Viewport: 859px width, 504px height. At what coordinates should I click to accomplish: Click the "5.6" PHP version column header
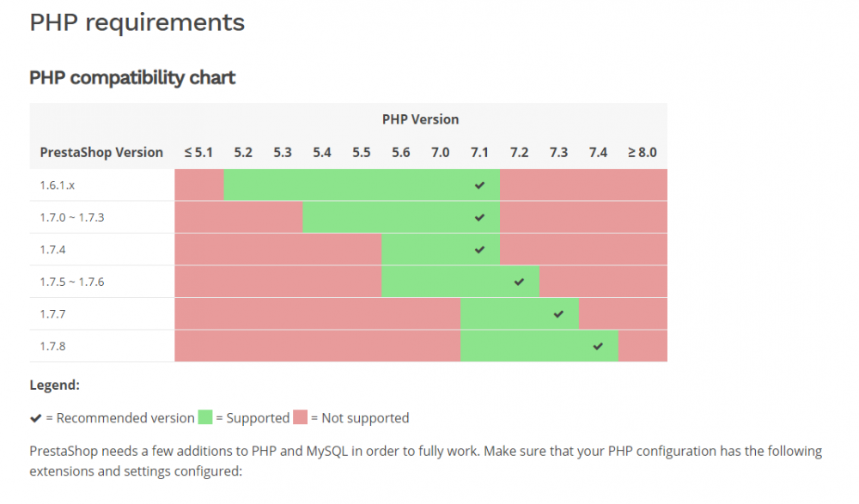coord(400,153)
